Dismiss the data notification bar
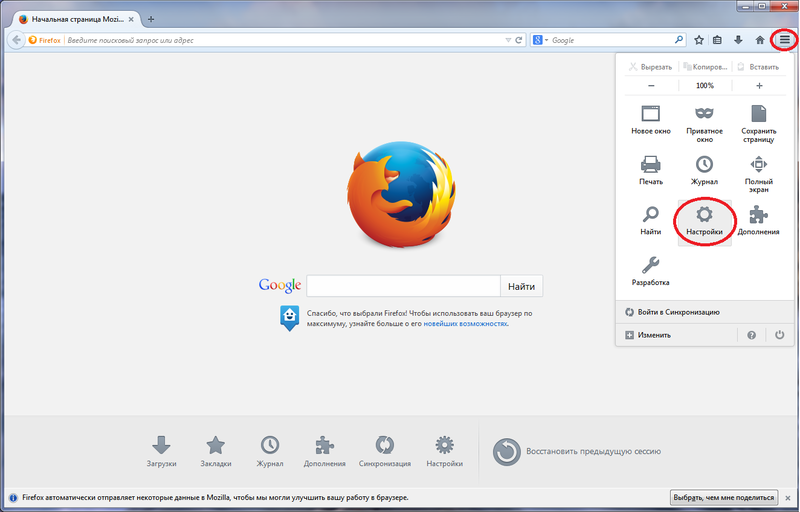Image resolution: width=800 pixels, height=512 pixels. point(788,498)
